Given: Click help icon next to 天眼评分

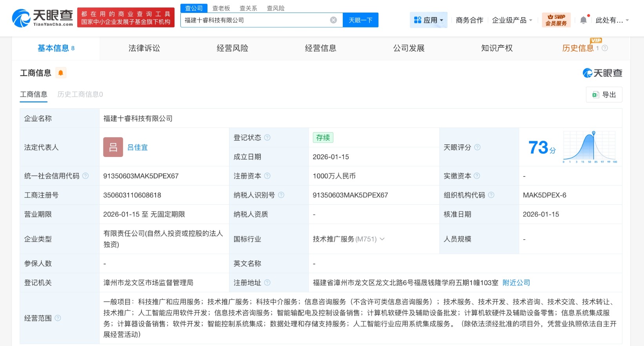Looking at the screenshot, I should coord(477,148).
